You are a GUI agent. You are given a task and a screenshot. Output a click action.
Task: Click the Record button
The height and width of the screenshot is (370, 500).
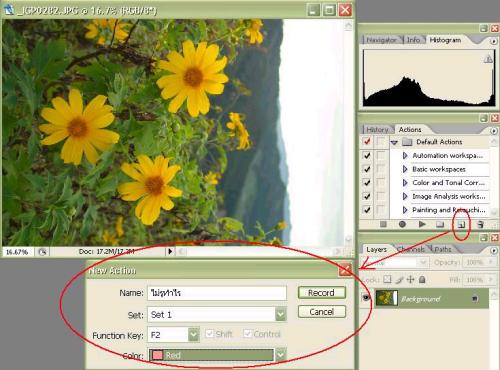(x=322, y=293)
